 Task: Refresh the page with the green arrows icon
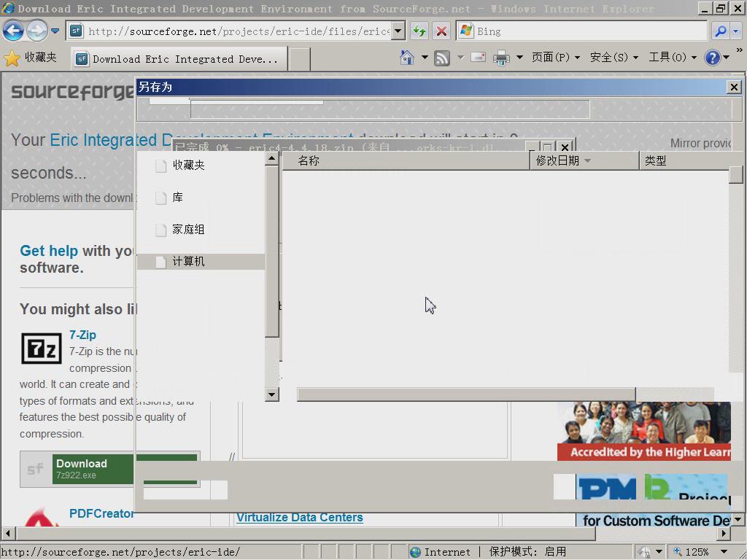coord(419,31)
